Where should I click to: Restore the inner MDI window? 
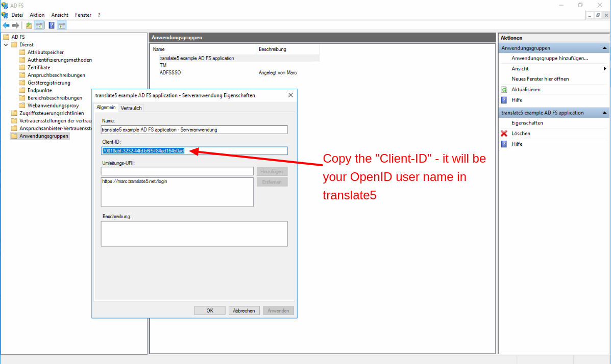coord(598,15)
